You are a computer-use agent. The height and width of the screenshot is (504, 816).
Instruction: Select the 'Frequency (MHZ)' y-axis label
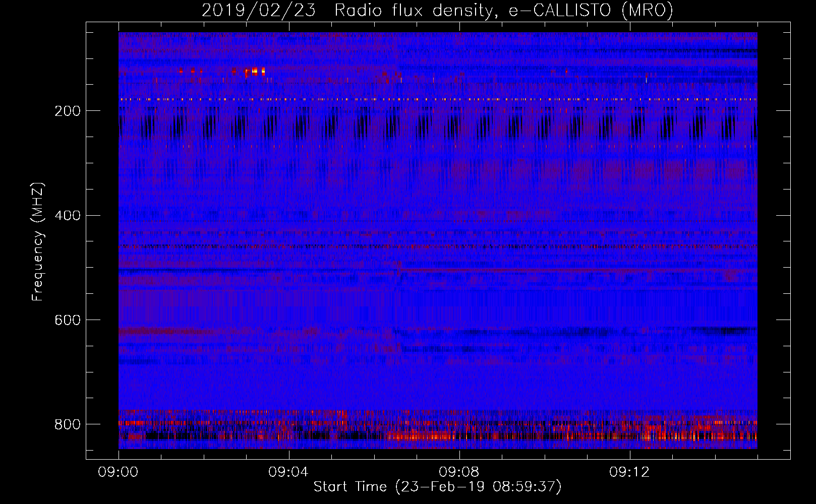click(x=37, y=242)
